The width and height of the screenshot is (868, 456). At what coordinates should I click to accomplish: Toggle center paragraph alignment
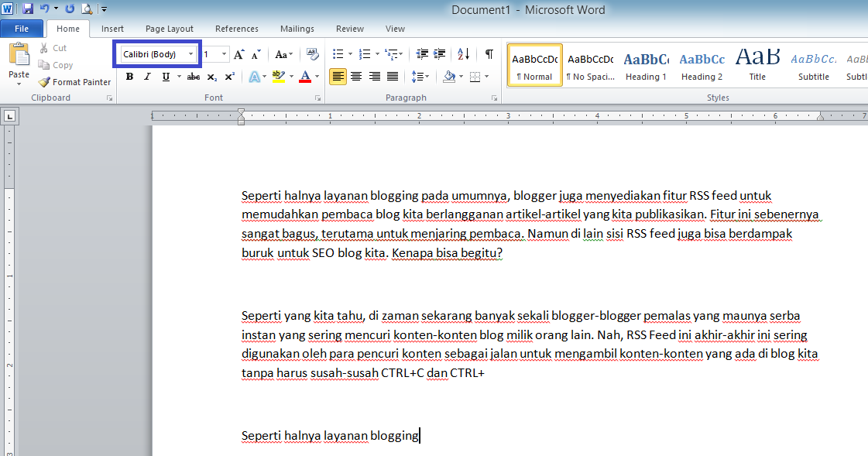[356, 76]
